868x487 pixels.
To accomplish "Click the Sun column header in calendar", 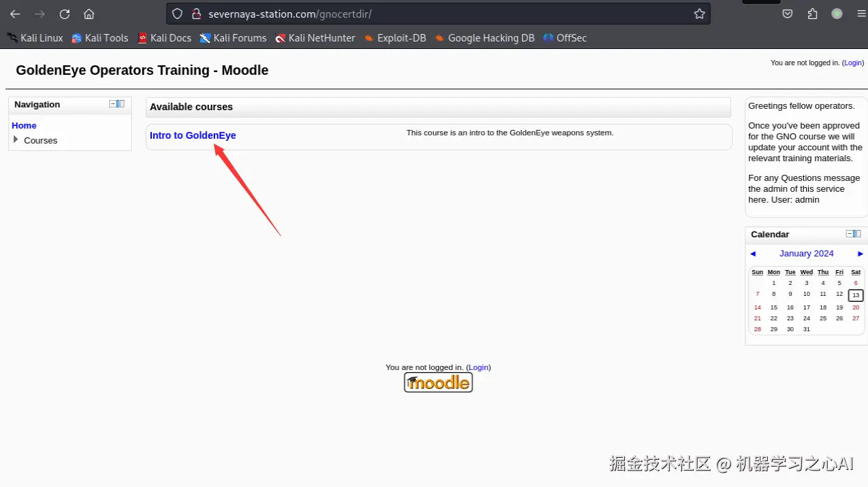I will point(758,272).
